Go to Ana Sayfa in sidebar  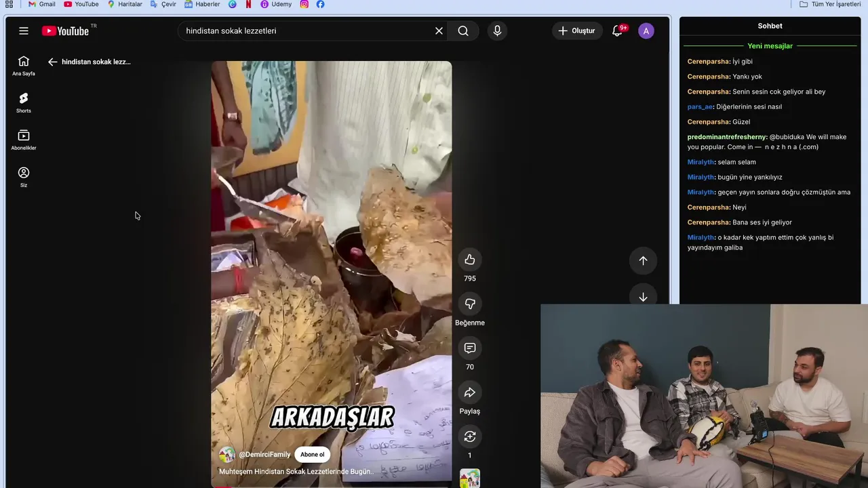tap(24, 66)
